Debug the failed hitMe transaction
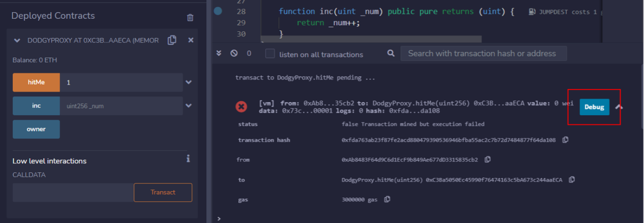This screenshot has height=223, width=644. pyautogui.click(x=594, y=107)
